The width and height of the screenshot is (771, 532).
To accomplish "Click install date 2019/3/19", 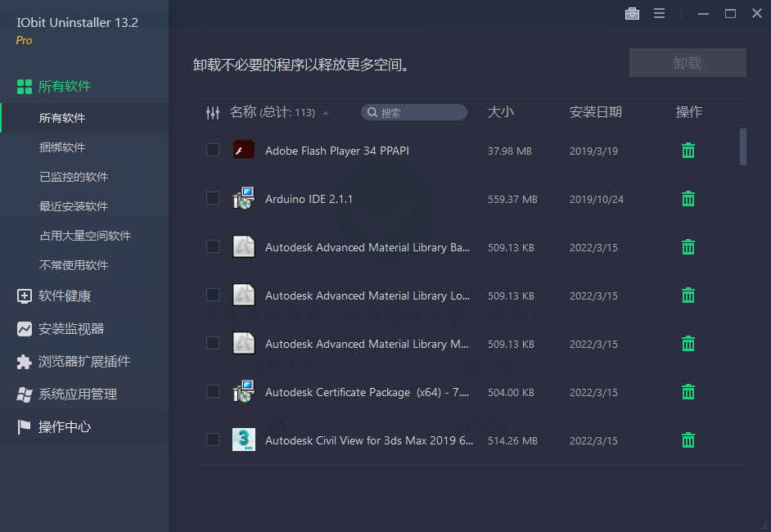I will click(593, 151).
